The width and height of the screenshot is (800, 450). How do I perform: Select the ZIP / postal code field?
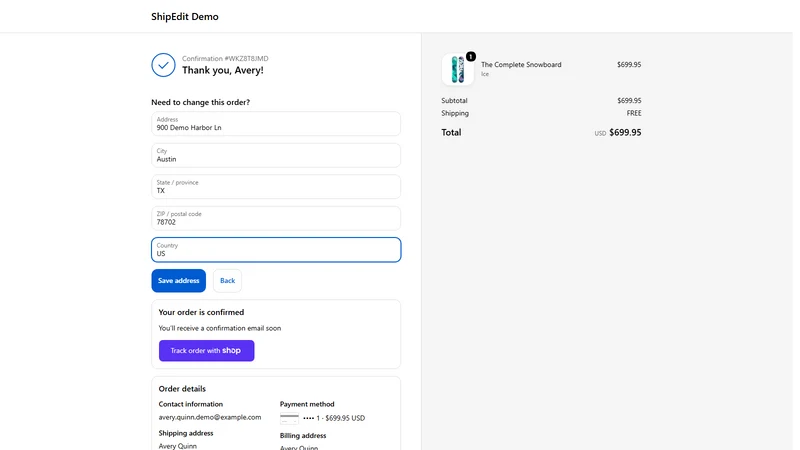pyautogui.click(x=276, y=218)
